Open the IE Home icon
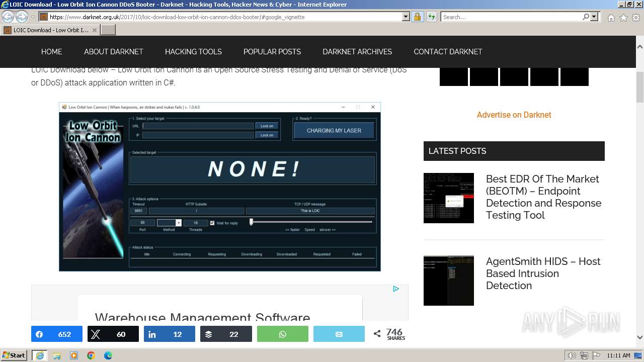 tap(611, 18)
